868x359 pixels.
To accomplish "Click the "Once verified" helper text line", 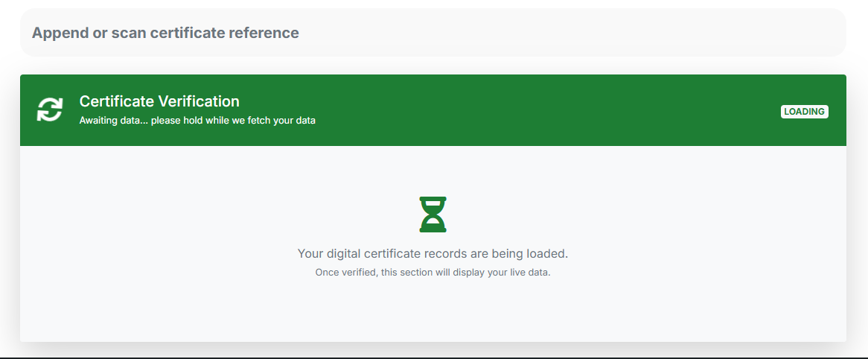I will click(x=433, y=273).
